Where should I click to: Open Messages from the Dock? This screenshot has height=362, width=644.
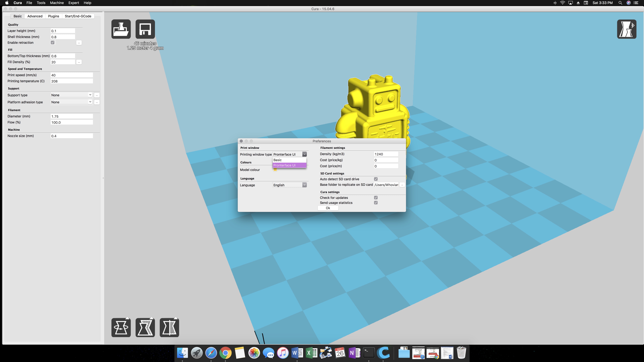(269, 353)
